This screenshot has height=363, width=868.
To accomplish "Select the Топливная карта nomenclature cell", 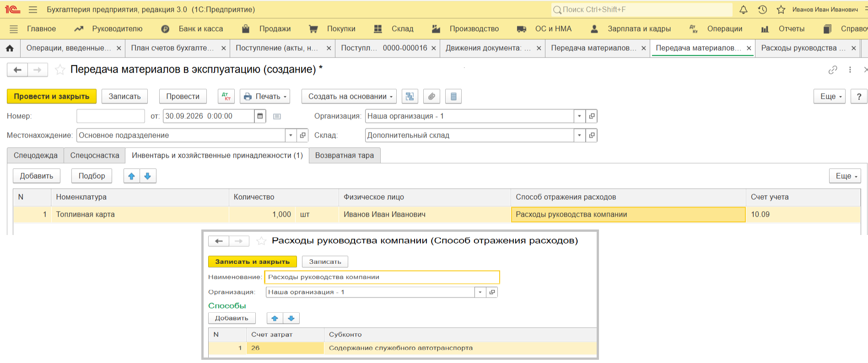I will [x=140, y=214].
